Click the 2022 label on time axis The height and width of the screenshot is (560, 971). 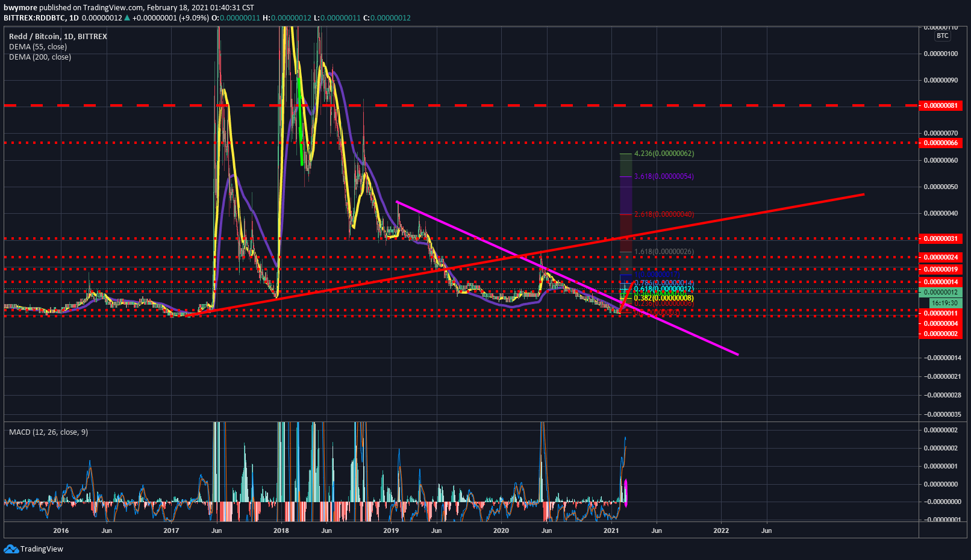point(721,530)
